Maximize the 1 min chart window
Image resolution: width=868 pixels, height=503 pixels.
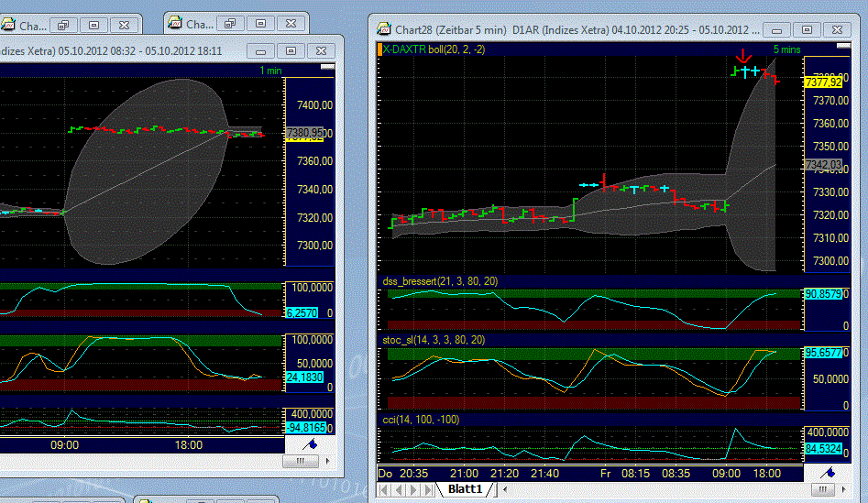[x=291, y=51]
